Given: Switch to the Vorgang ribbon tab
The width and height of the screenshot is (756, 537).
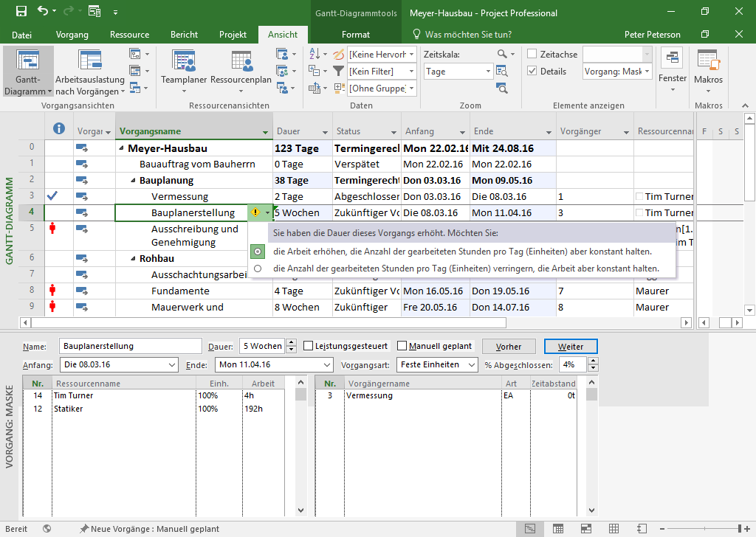Looking at the screenshot, I should 72,35.
